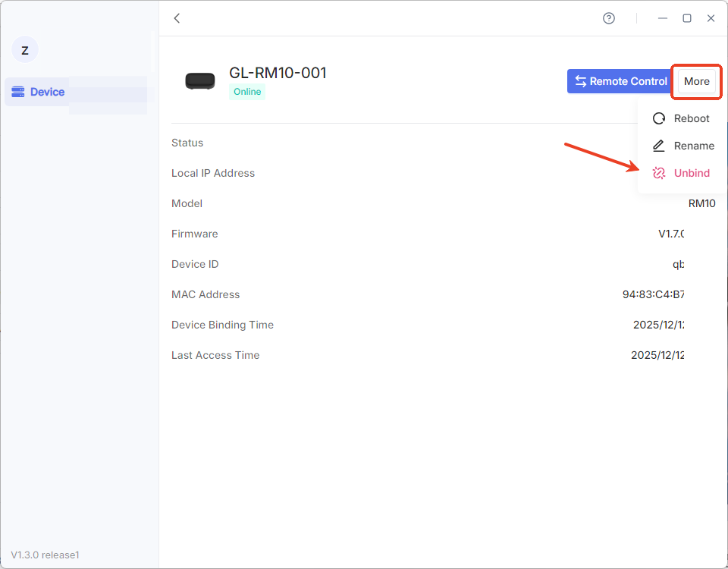Screen dimensions: 728x569
Task: Click the MAC Address value
Action: click(654, 294)
